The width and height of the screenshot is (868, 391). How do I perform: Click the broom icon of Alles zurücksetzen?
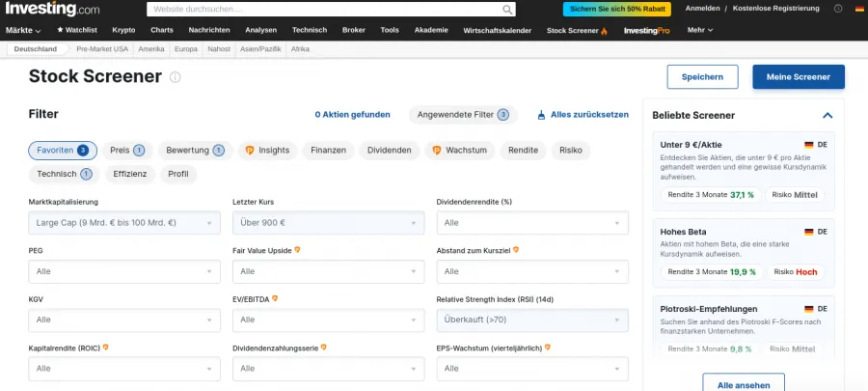[x=541, y=115]
